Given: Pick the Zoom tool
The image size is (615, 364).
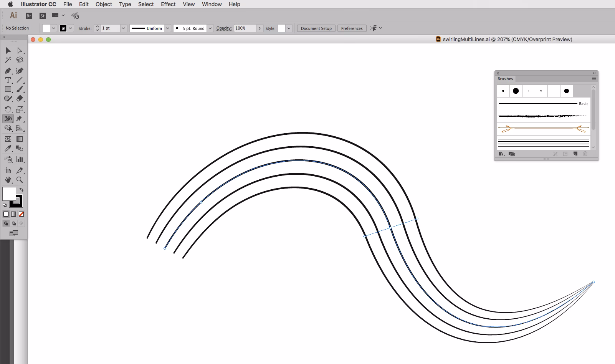Looking at the screenshot, I should coord(20,180).
